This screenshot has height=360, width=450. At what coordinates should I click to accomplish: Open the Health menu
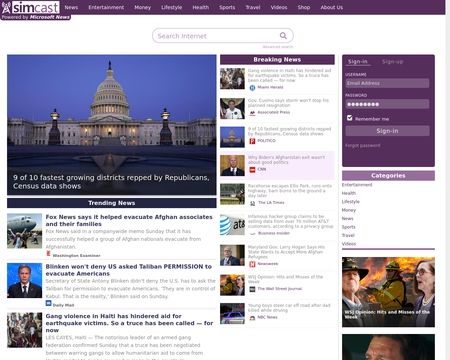click(x=201, y=7)
